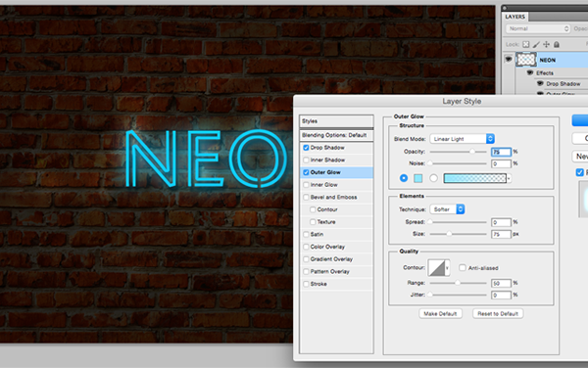Screen dimensions: 588x368
Task: Select gradient radio button
Action: [x=433, y=178]
